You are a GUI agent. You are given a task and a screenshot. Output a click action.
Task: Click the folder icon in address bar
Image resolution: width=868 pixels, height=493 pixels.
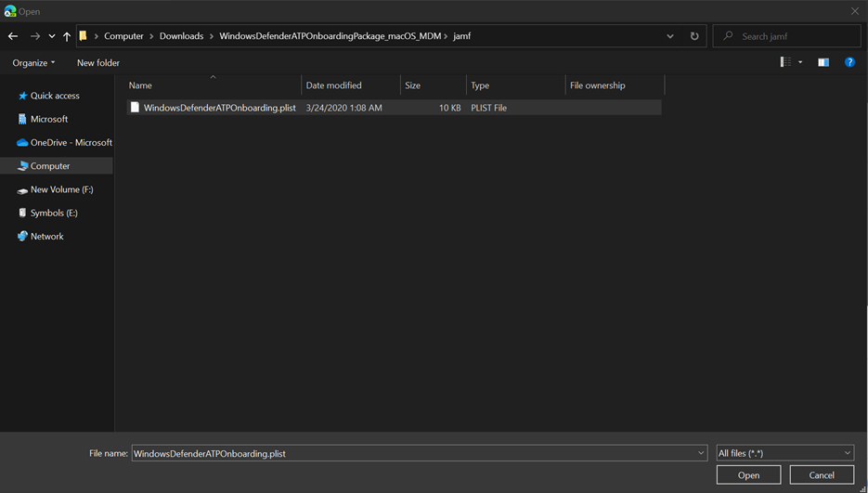point(83,36)
